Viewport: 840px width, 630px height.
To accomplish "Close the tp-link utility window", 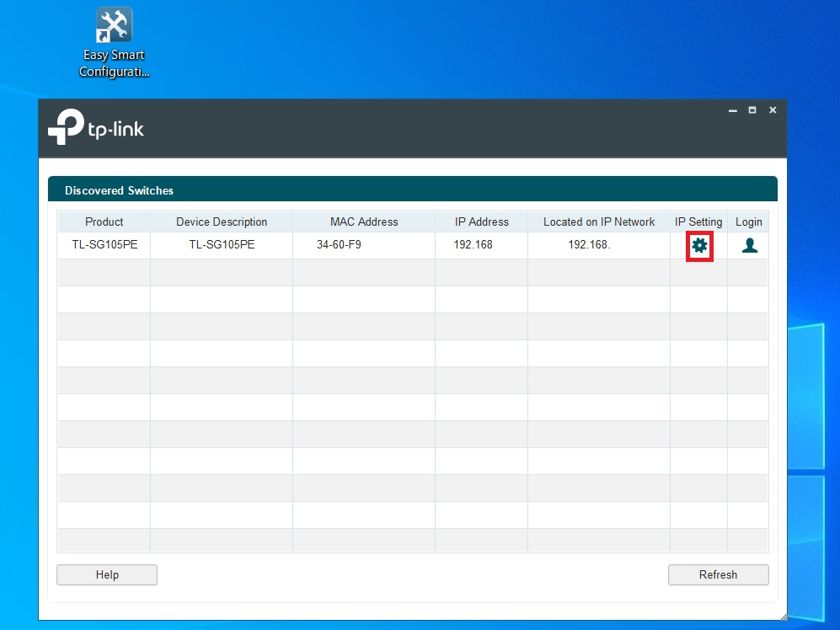I will pos(773,109).
